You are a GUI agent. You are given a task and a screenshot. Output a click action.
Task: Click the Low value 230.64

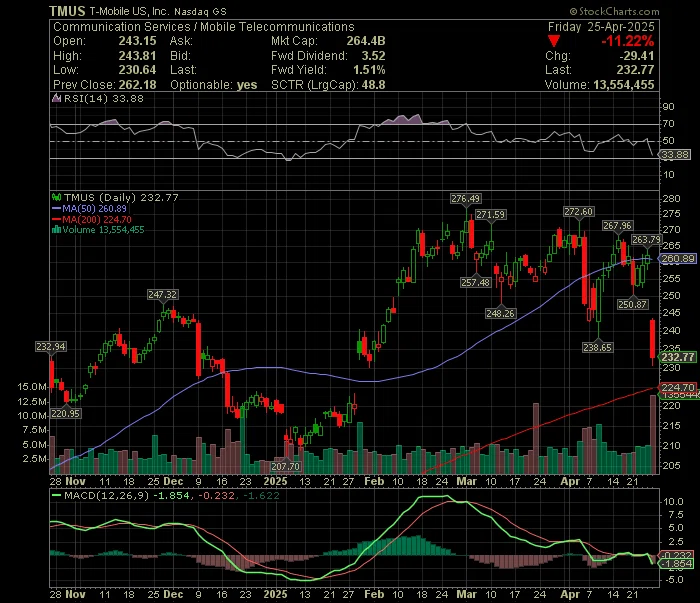138,70
